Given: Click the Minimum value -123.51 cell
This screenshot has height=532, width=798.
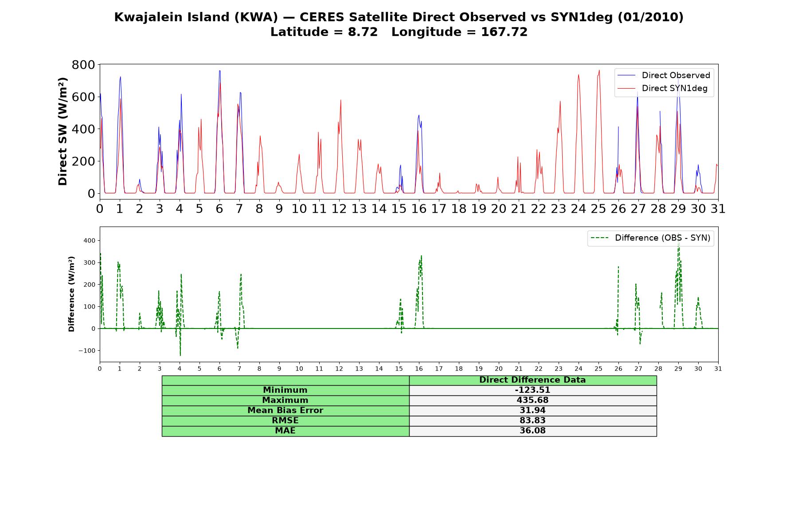Looking at the screenshot, I should pyautogui.click(x=533, y=390).
